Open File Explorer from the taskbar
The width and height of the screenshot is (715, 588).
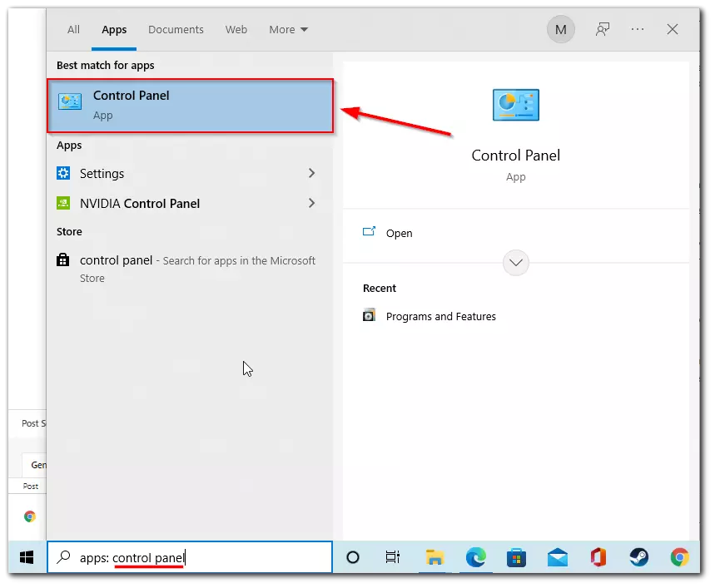(x=434, y=557)
